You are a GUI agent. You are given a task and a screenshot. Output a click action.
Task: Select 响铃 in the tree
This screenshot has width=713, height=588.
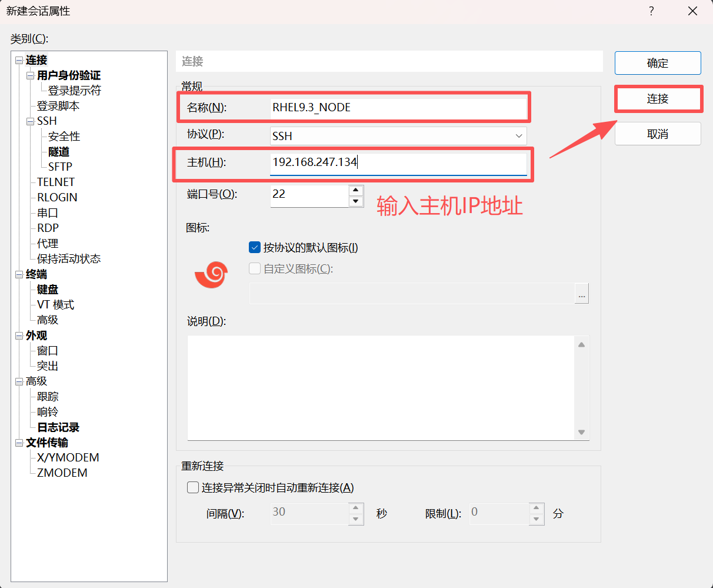[48, 412]
